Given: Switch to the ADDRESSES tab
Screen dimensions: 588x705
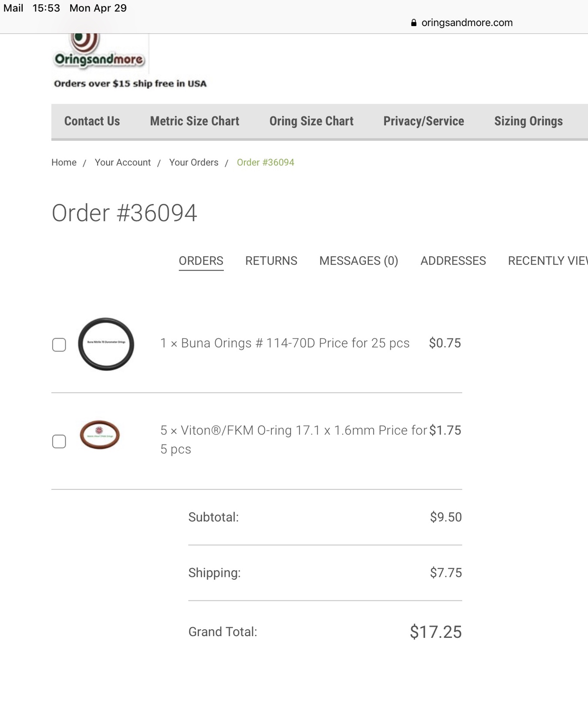Looking at the screenshot, I should pos(453,261).
